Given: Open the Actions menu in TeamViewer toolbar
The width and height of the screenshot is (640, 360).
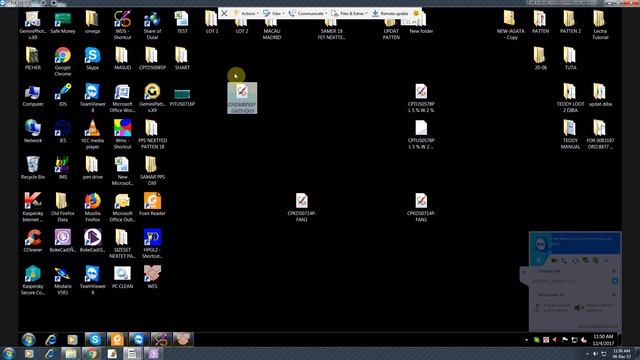Looking at the screenshot, I should click(x=247, y=13).
